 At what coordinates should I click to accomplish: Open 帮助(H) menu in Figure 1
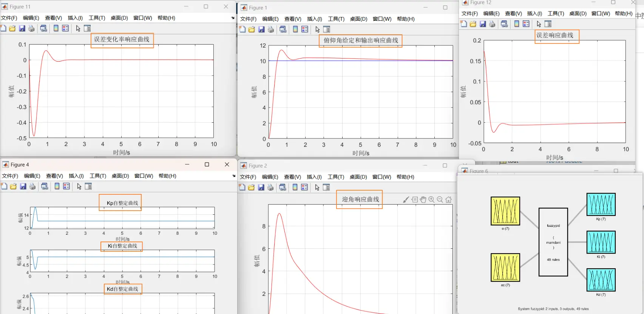pyautogui.click(x=406, y=19)
